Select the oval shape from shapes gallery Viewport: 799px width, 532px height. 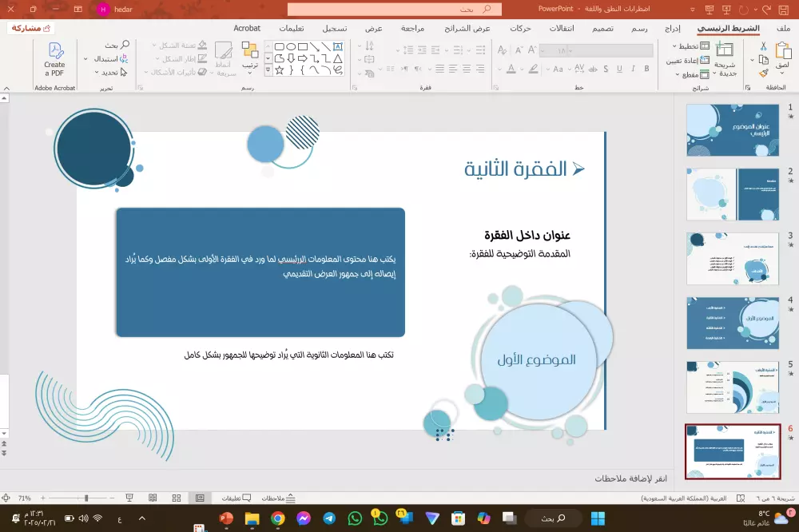[x=292, y=47]
